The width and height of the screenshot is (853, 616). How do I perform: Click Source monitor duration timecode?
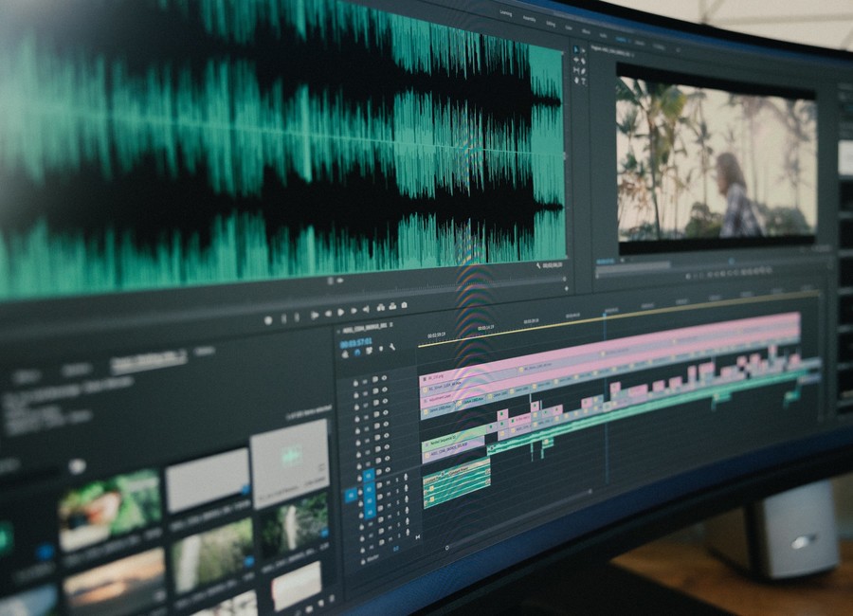[553, 265]
